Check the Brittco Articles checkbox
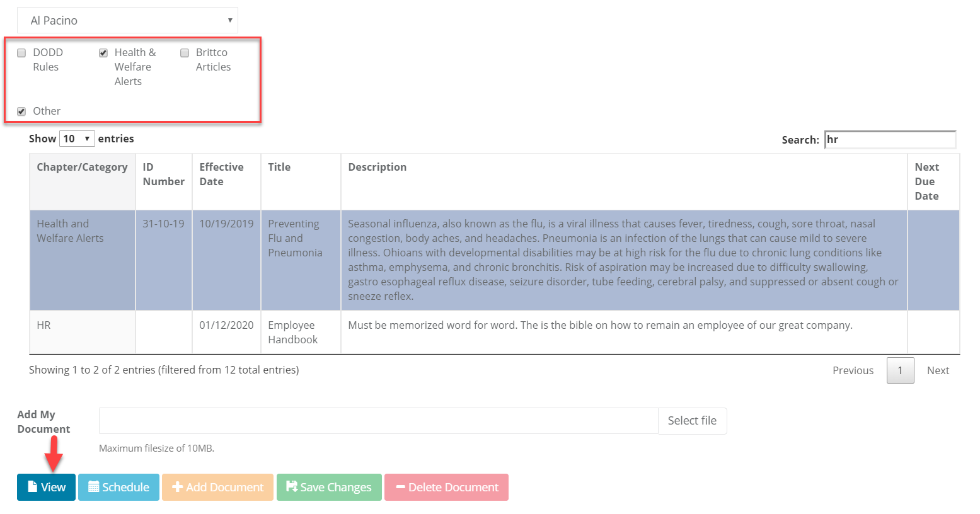Image resolution: width=980 pixels, height=514 pixels. pyautogui.click(x=185, y=53)
